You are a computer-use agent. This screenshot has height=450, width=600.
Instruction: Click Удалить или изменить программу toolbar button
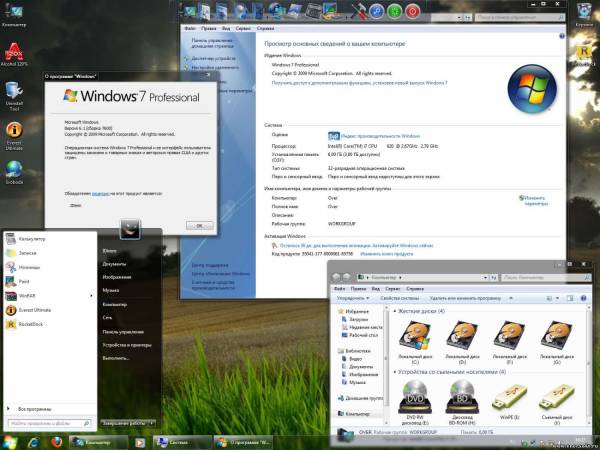coord(465,298)
